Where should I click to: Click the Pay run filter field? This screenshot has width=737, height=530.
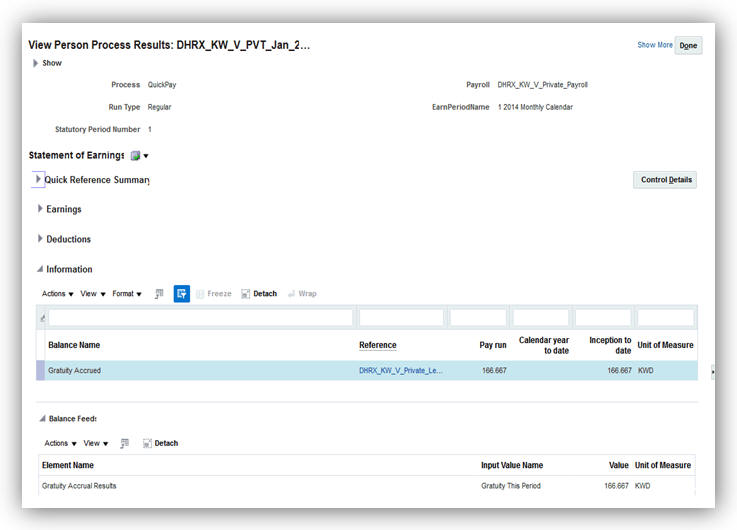[478, 318]
